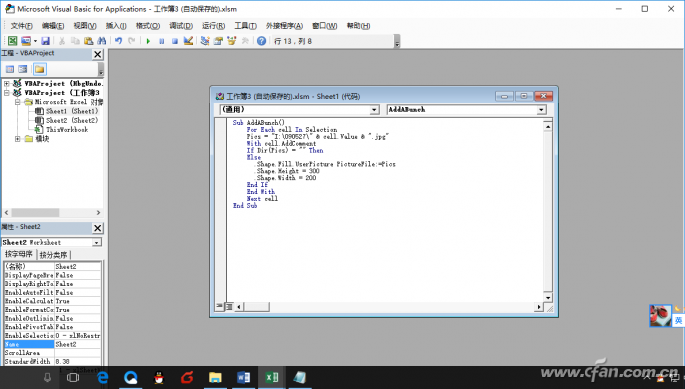Click the EnableCalculation True value
This screenshot has width=685, height=389.
coord(78,301)
